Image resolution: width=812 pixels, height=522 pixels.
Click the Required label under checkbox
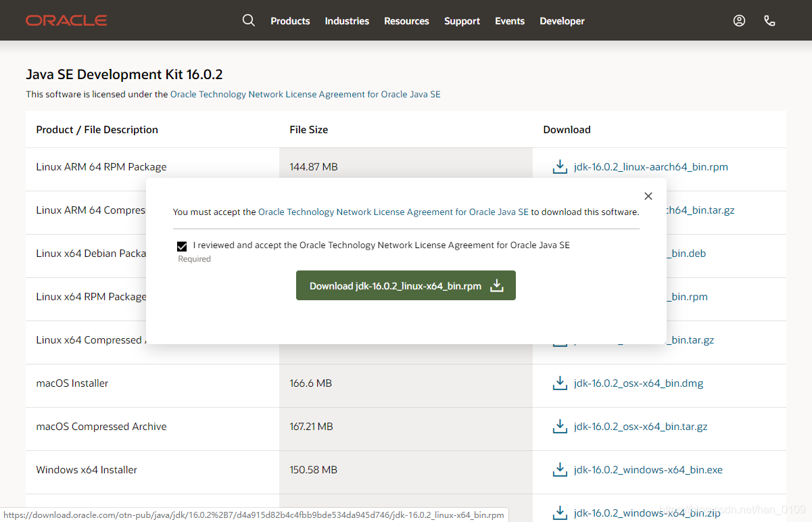coord(195,259)
